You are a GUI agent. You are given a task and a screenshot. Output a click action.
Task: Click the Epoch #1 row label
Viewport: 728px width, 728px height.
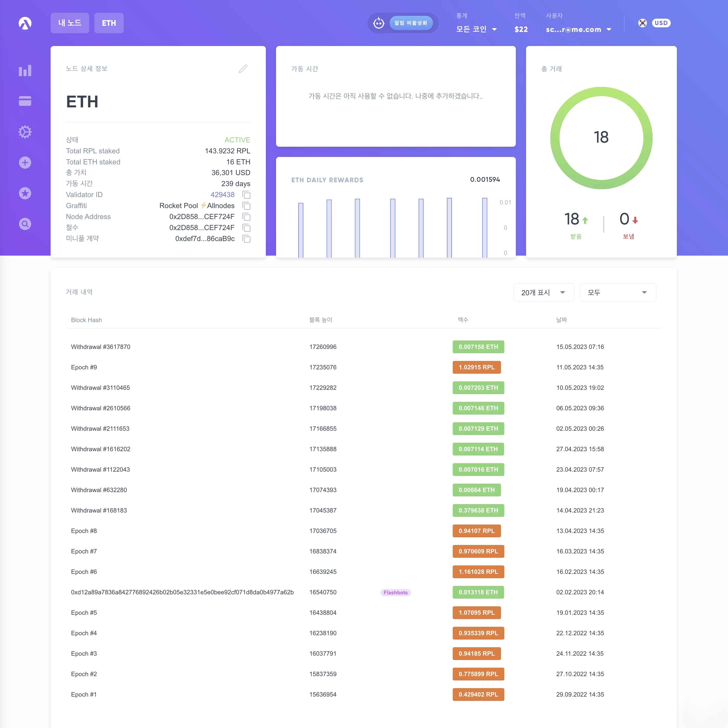point(84,695)
